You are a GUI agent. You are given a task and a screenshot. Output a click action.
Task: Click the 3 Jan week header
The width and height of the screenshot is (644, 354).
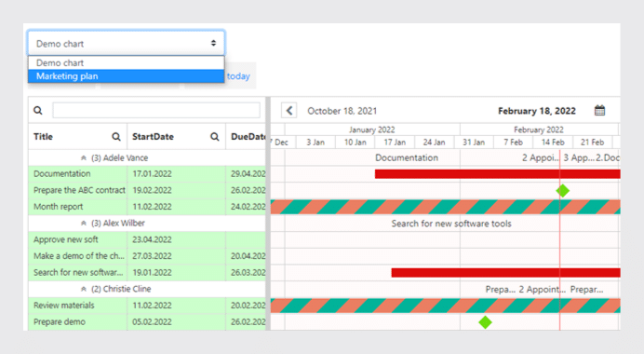[x=315, y=143]
